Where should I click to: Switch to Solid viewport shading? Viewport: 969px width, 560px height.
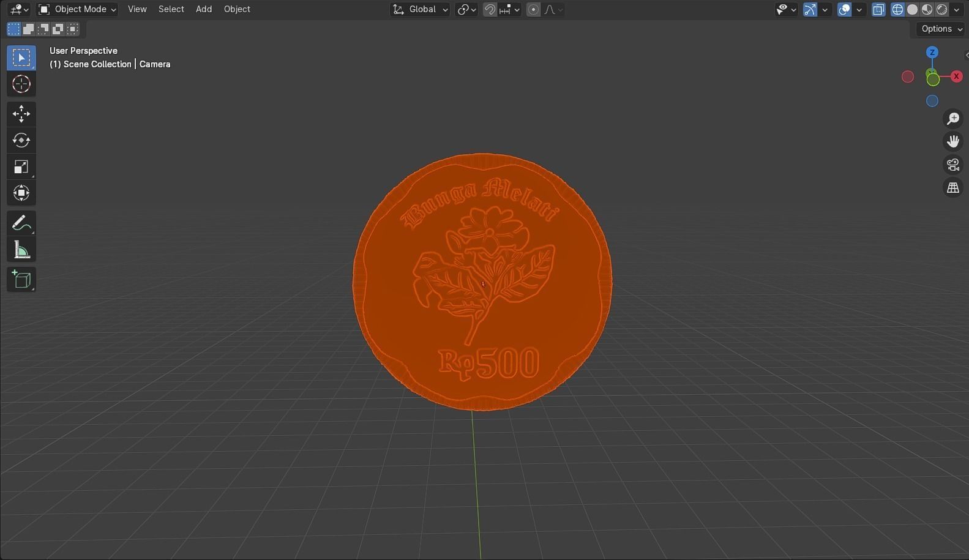(913, 9)
